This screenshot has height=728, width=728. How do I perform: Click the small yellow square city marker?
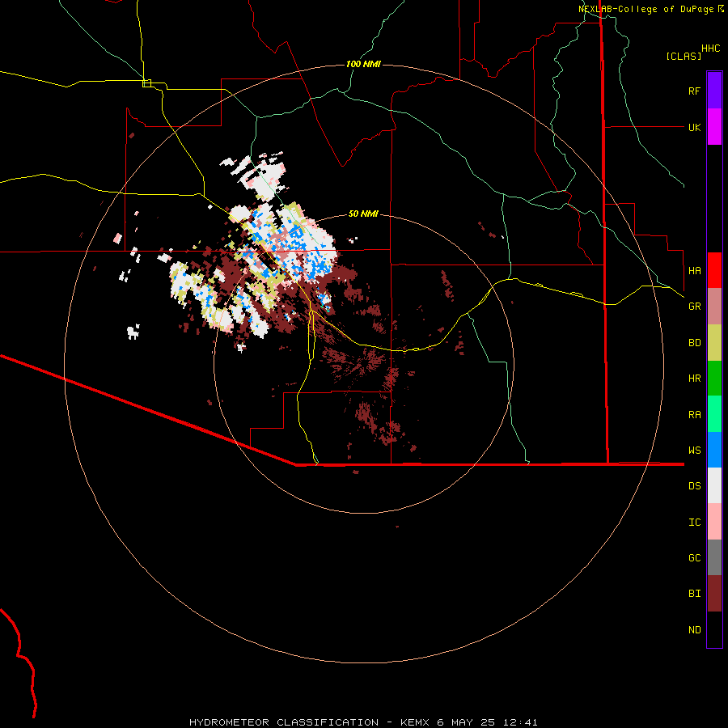tap(146, 83)
